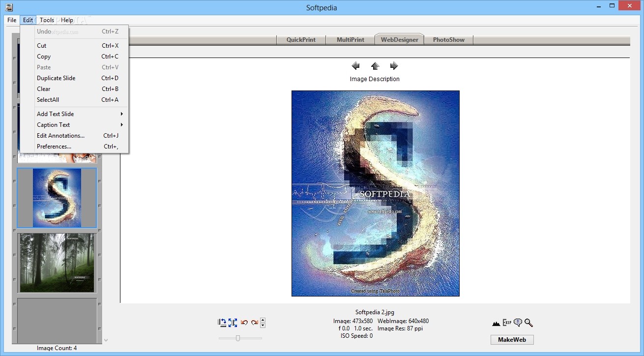The width and height of the screenshot is (644, 356).
Task: Click the magnifying glass zoom icon
Action: pyautogui.click(x=528, y=323)
